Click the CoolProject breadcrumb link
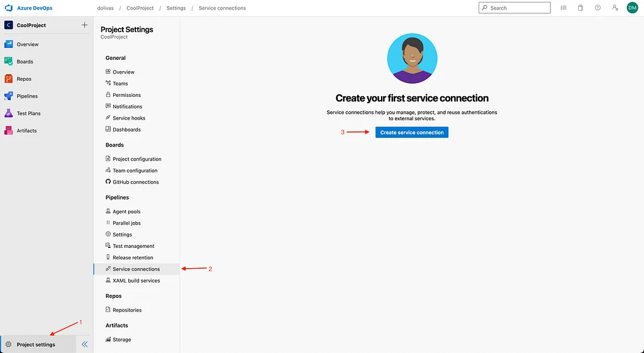 click(x=140, y=8)
